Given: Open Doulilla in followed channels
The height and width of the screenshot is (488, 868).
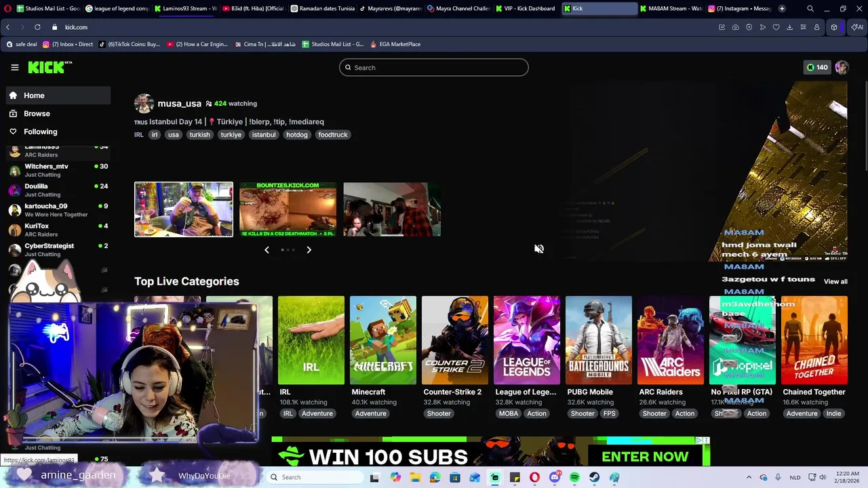Looking at the screenshot, I should (58, 190).
